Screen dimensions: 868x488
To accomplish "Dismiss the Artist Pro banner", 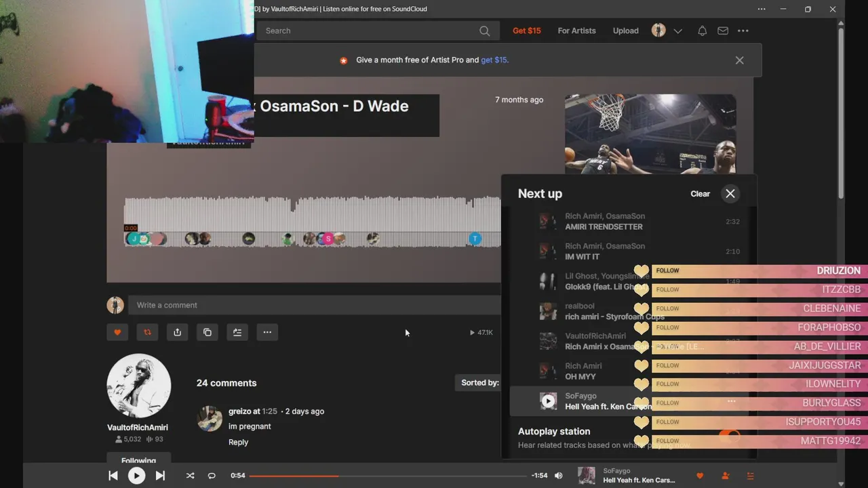I will 739,60.
